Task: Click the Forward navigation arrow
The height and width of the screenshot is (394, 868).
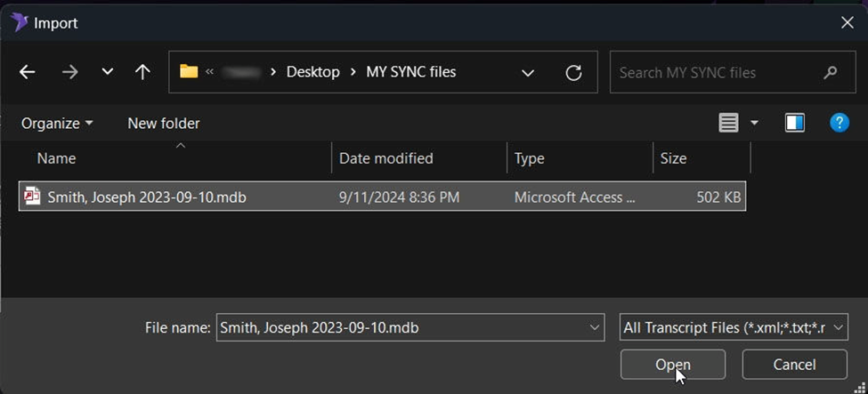Action: click(x=69, y=72)
